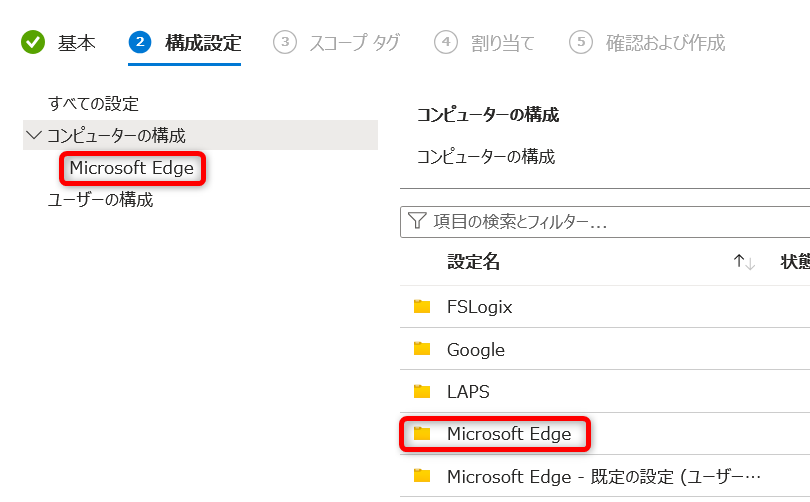Click the filter funnel icon
The width and height of the screenshot is (810, 502).
pos(417,222)
